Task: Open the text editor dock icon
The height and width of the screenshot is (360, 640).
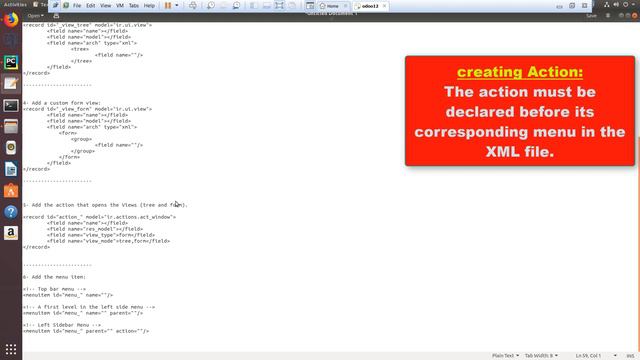Action: [x=11, y=83]
